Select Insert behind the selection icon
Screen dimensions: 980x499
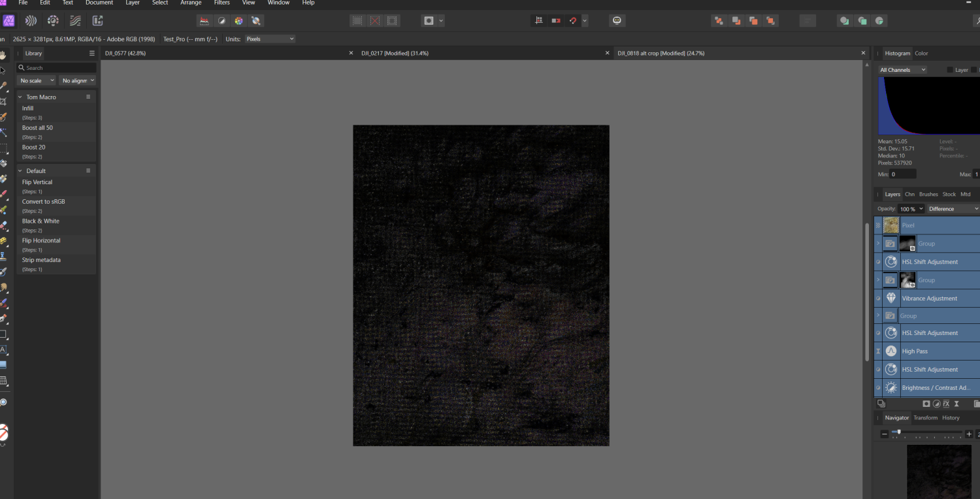point(845,21)
